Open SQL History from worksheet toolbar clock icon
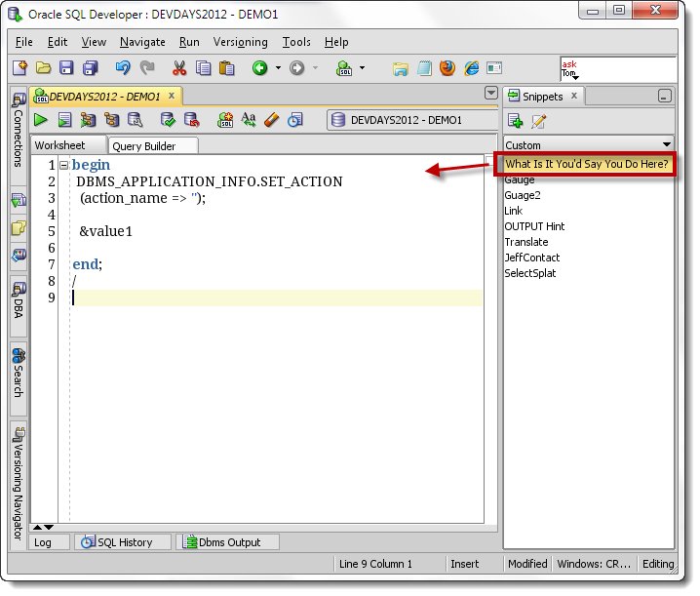Screen dimensions: 700x596 [295, 120]
